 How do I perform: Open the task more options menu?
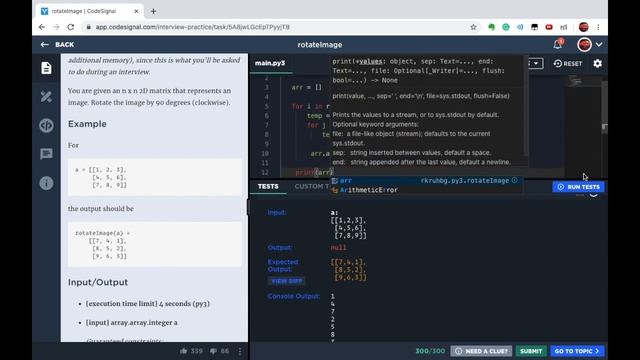pos(240,351)
